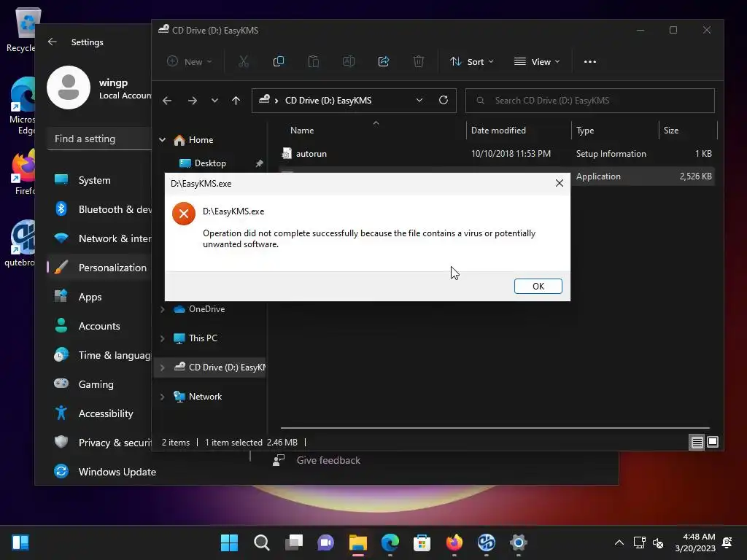Screen dimensions: 747x560
Task: Open the Sort dropdown menu
Action: pyautogui.click(x=472, y=61)
